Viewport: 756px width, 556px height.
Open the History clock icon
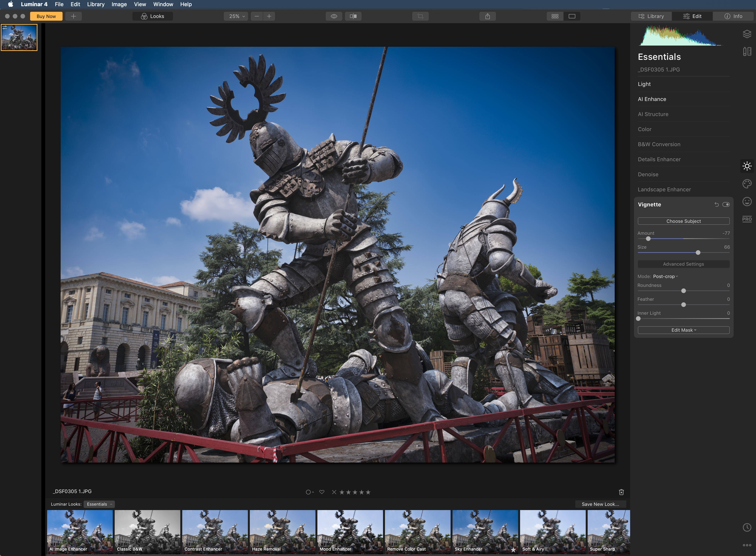747,527
